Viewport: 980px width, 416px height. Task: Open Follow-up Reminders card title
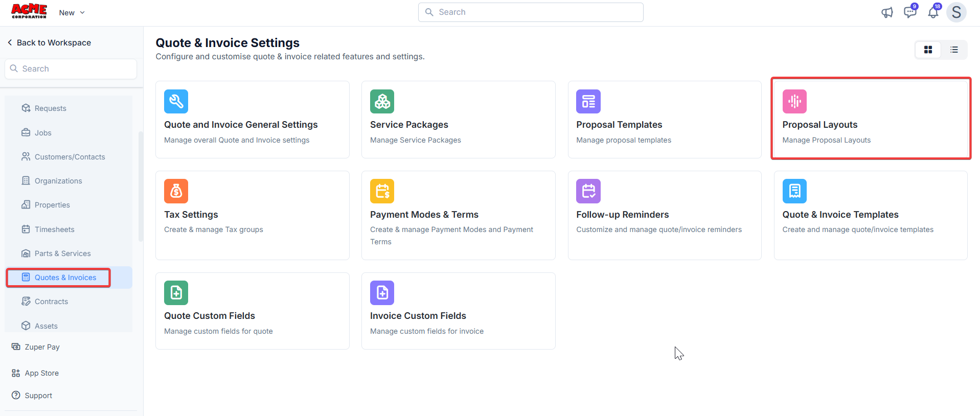pyautogui.click(x=623, y=215)
